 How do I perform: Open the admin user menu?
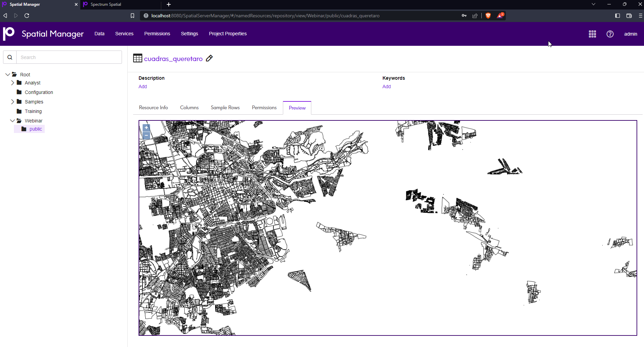tap(630, 34)
